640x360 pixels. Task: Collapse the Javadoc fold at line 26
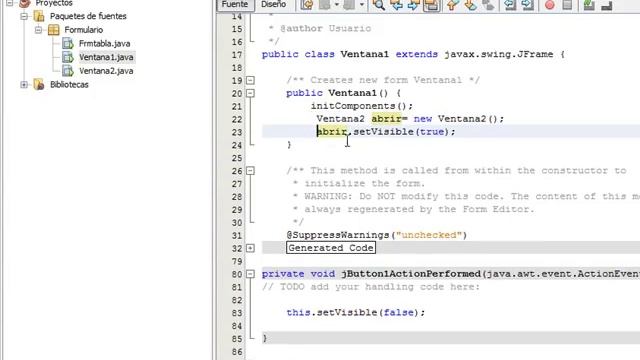pos(250,171)
